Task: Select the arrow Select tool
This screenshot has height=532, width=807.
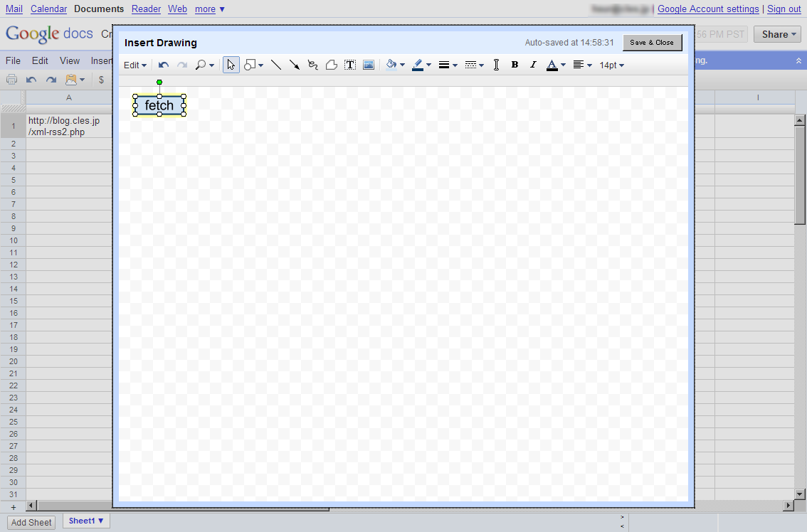Action: coord(231,65)
